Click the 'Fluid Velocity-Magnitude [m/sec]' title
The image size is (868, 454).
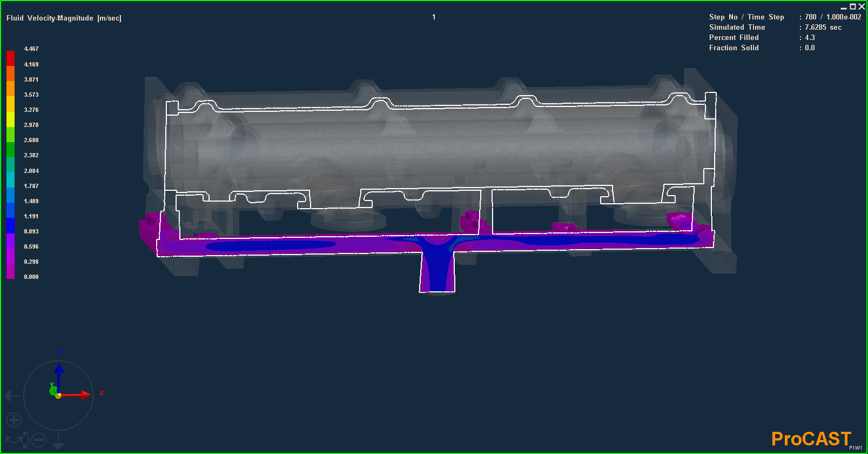[x=64, y=18]
